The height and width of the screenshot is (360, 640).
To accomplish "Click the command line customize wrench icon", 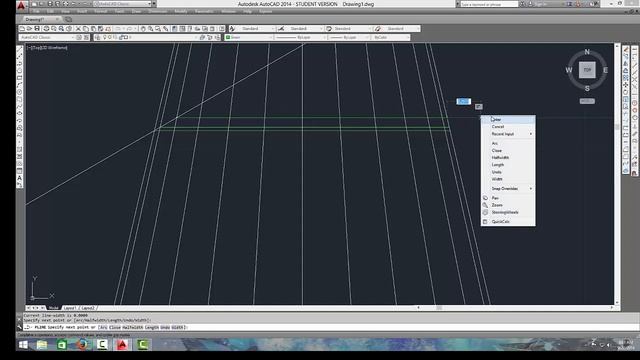I will (x=19, y=327).
